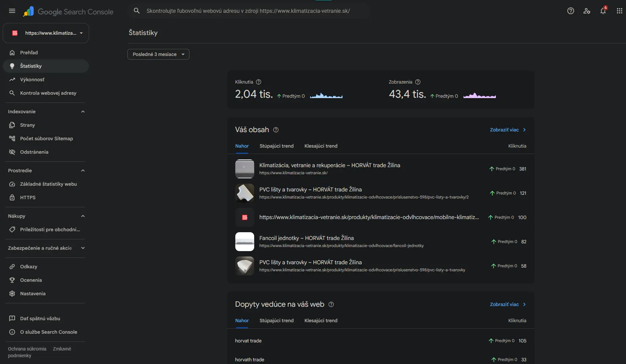Image resolution: width=626 pixels, height=364 pixels.
Task: Click the search magnifier icon
Action: (137, 11)
